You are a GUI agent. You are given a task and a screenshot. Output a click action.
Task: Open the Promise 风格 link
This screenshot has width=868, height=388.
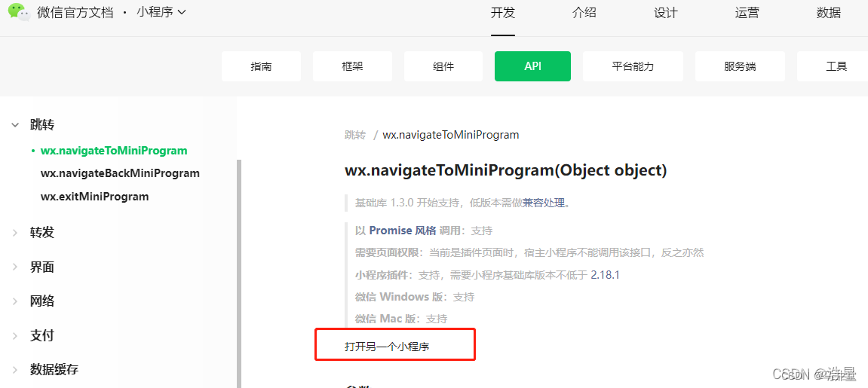[403, 231]
